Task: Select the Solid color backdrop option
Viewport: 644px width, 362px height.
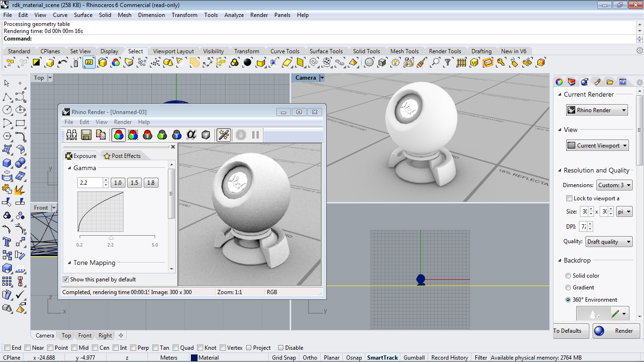Action: click(568, 276)
